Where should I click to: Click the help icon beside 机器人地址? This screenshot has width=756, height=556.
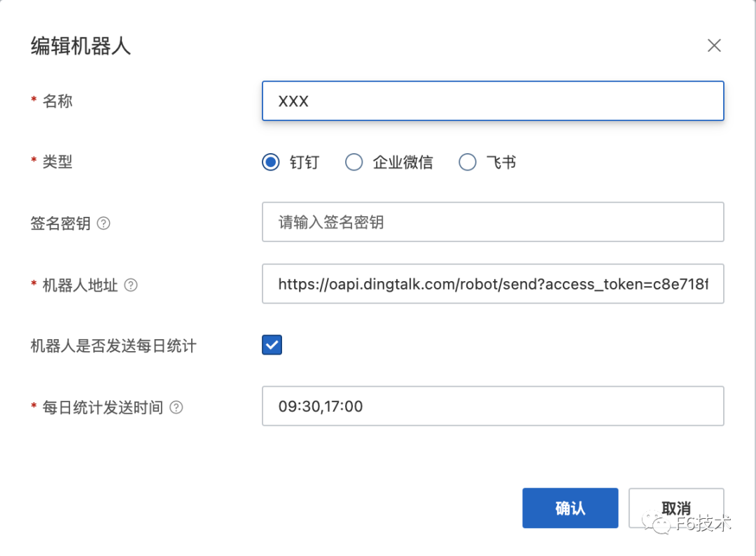coord(131,285)
